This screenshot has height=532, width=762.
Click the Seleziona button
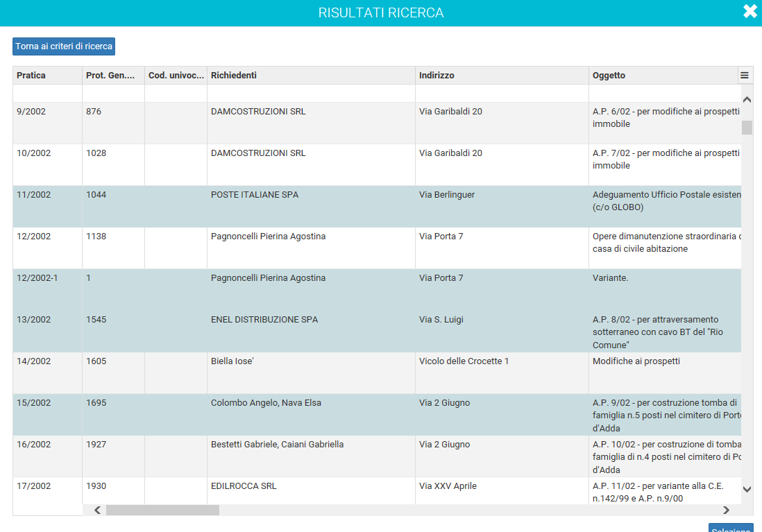tap(730, 529)
